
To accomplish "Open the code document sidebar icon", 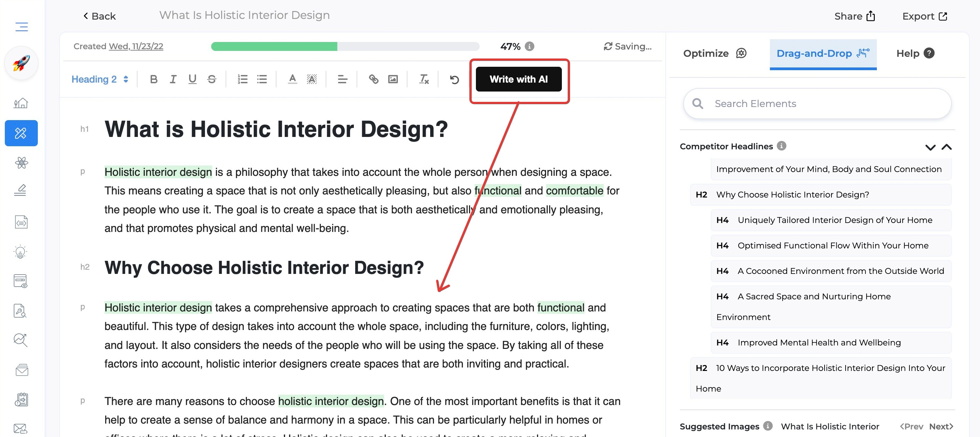I will point(21,222).
